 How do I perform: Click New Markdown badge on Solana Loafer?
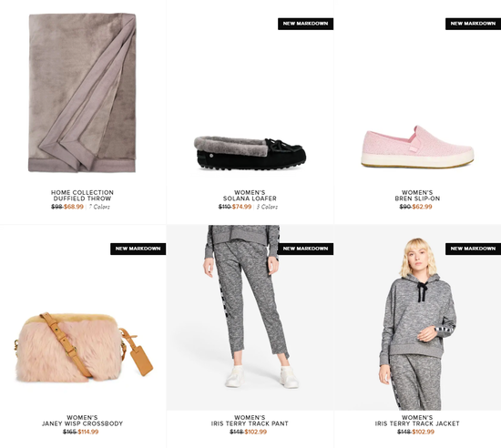[305, 24]
